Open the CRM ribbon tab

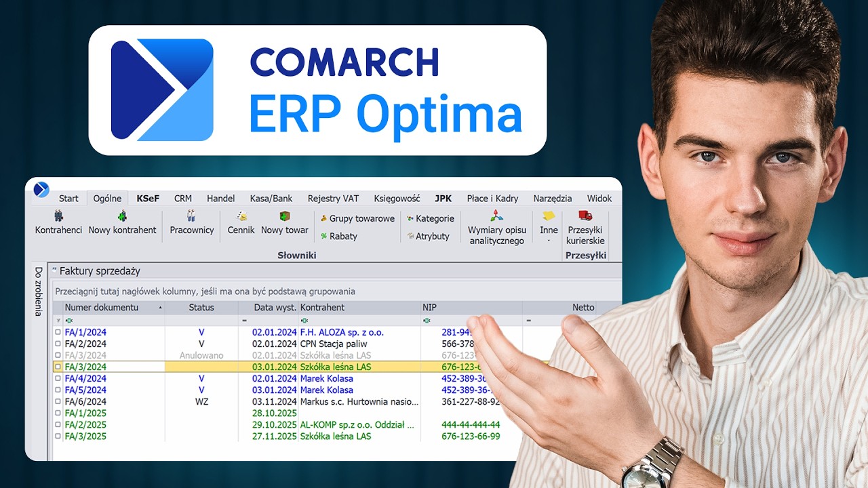pos(183,199)
